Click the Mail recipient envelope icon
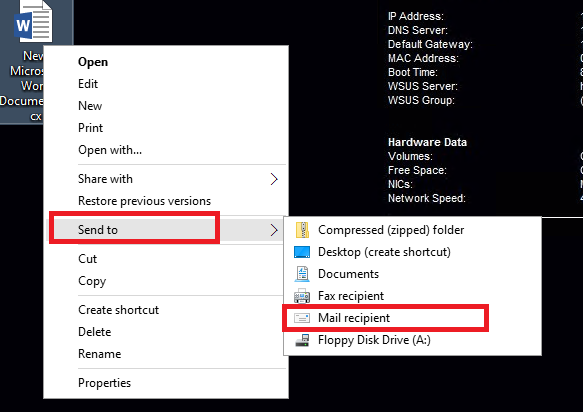The image size is (583, 412). coord(302,318)
